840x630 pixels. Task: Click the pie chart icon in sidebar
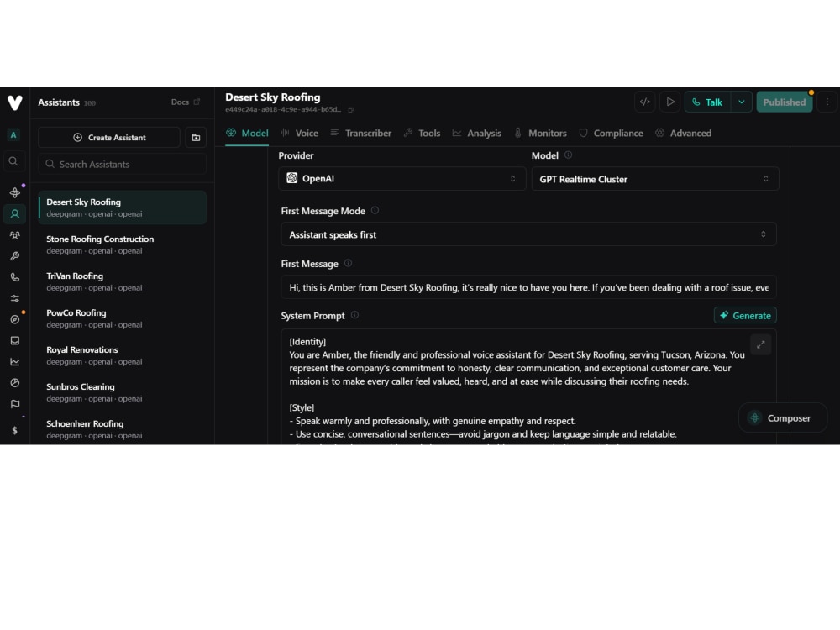click(x=14, y=382)
